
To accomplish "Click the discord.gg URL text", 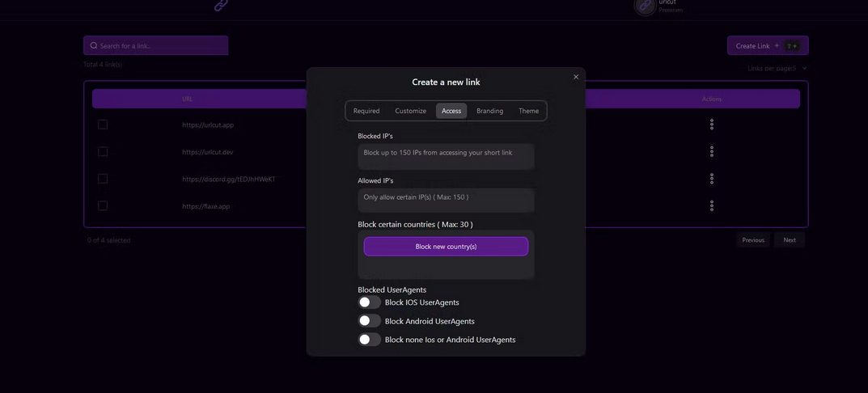I will [x=229, y=180].
